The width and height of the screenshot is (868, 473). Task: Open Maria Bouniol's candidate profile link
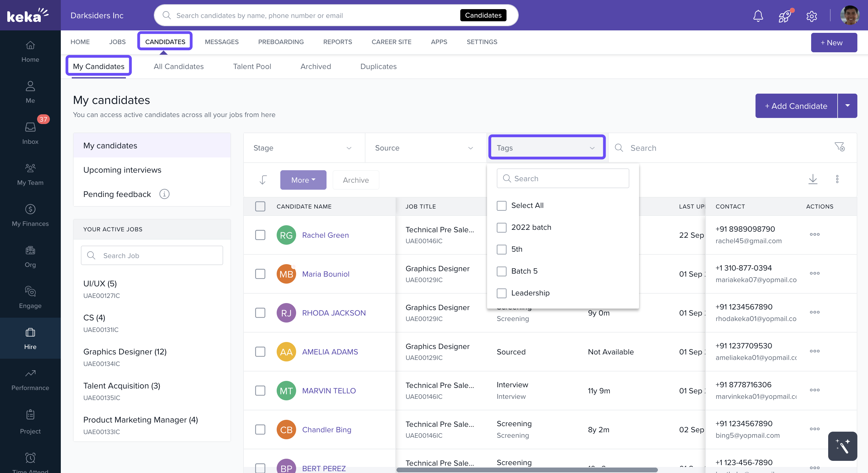pos(326,274)
